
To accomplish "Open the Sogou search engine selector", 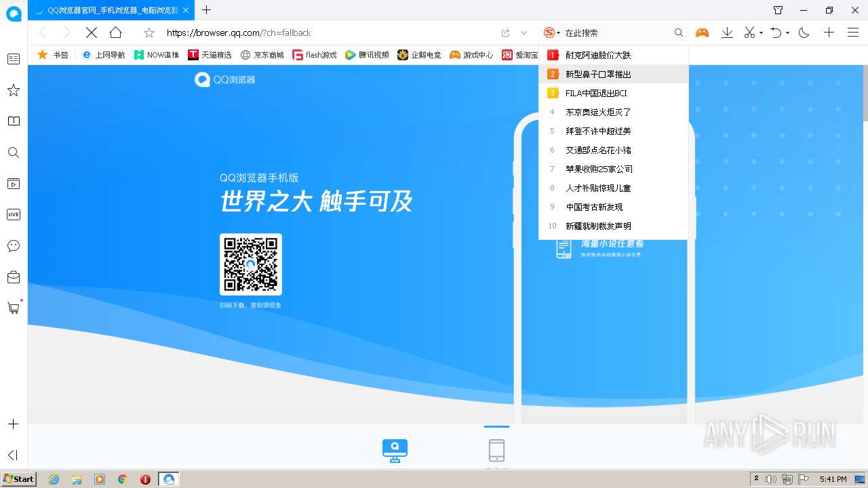I will [551, 33].
